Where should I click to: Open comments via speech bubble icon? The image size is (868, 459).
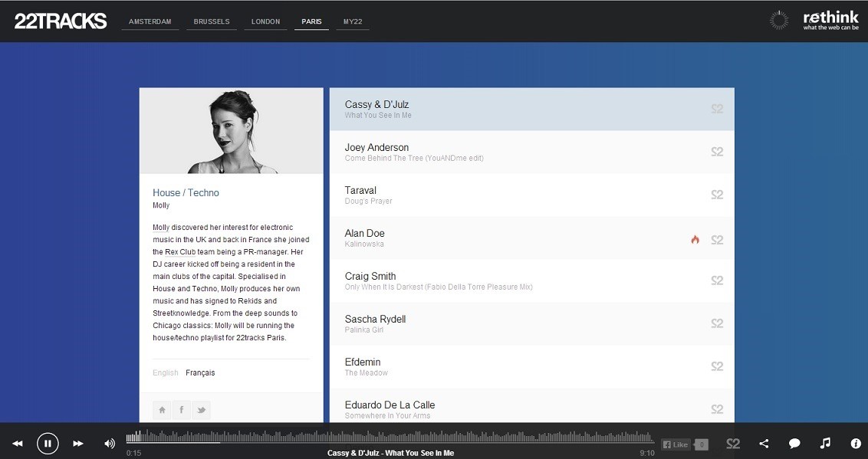tap(794, 444)
